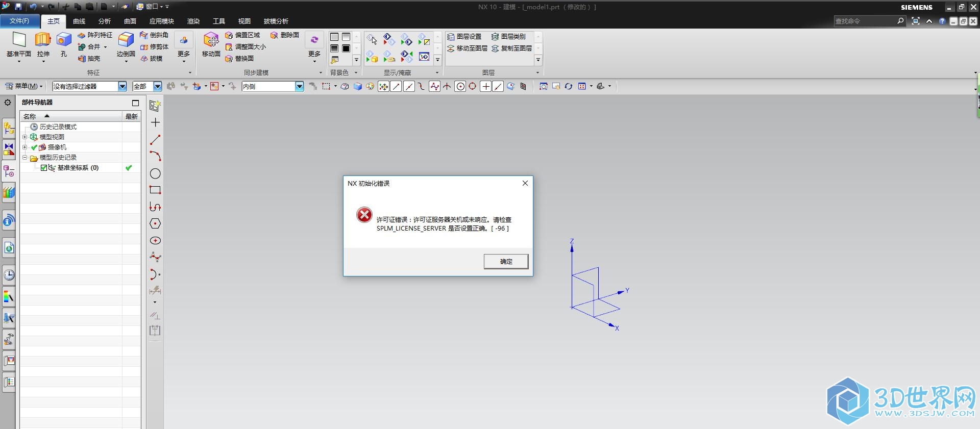Select the line sketch tool in vertical toolbar

coord(155,140)
